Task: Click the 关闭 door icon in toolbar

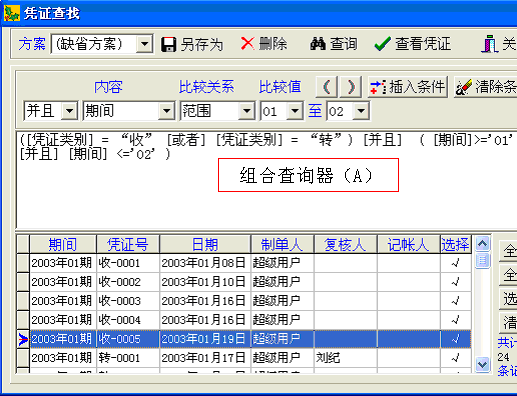Action: 489,44
